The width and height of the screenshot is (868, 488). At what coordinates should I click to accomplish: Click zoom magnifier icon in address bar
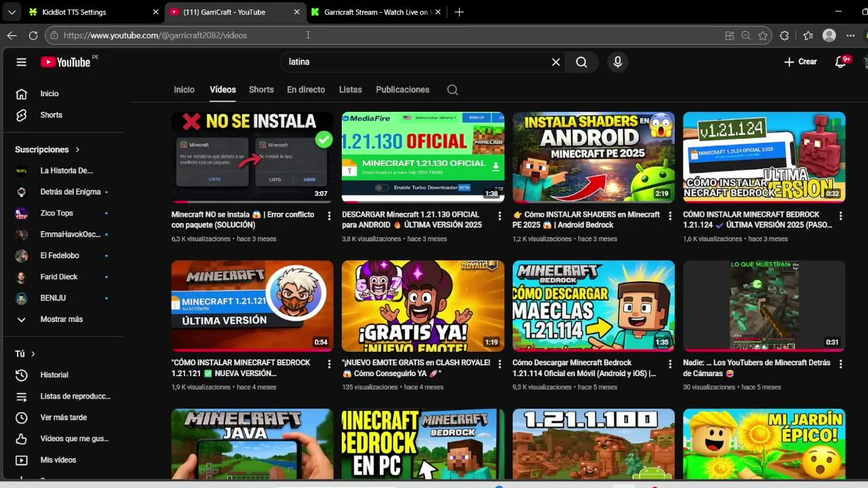click(x=746, y=35)
